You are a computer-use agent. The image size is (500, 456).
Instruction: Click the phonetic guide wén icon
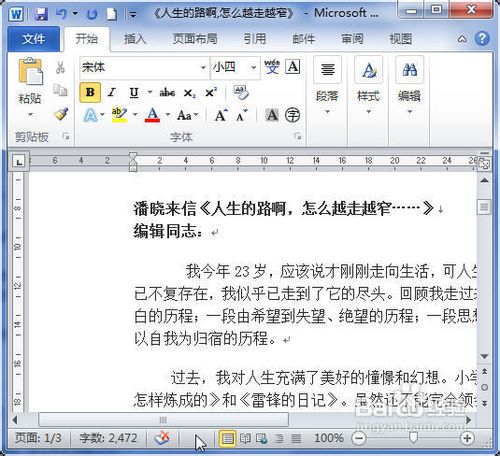272,67
